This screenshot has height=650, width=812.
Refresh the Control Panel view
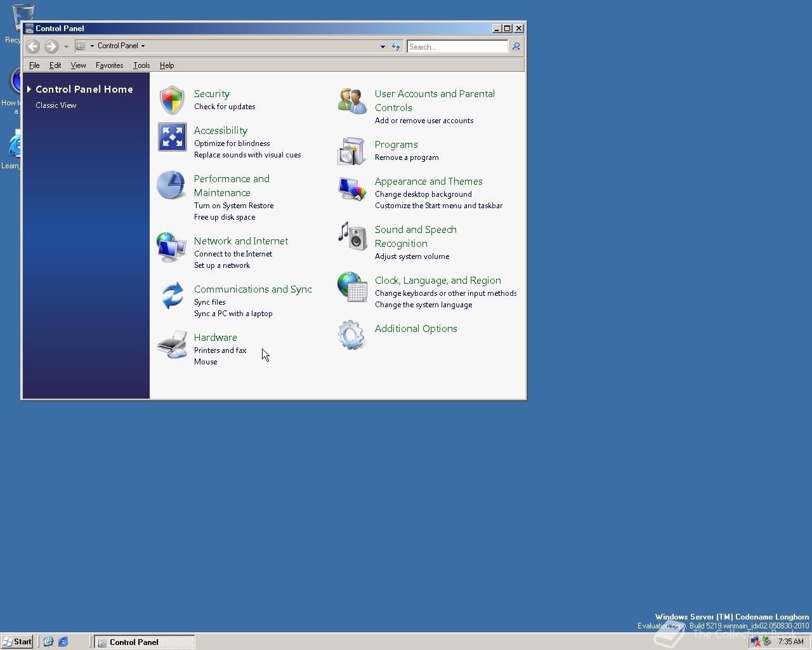pyautogui.click(x=396, y=46)
